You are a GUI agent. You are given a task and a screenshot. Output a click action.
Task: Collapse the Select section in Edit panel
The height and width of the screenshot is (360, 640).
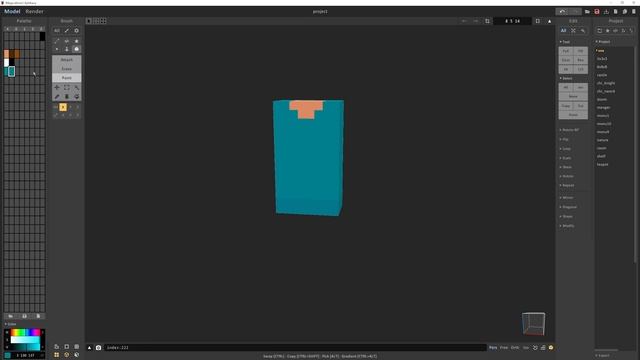tap(567, 78)
